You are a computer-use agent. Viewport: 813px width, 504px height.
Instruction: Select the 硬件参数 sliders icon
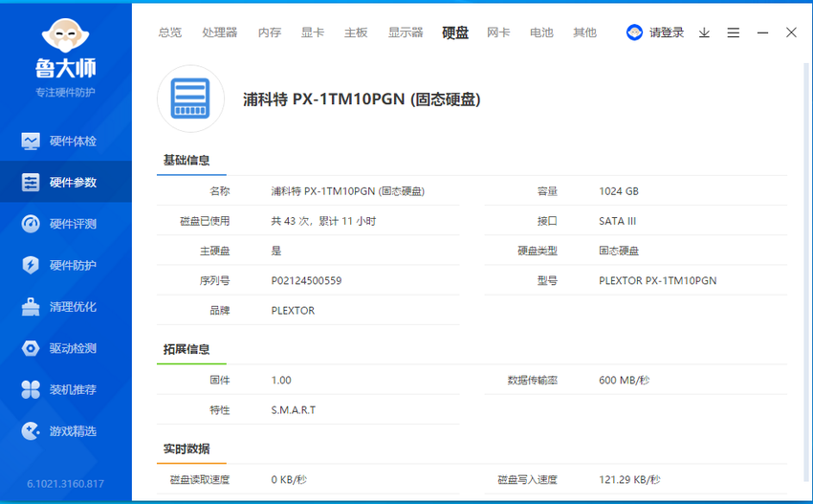[31, 183]
